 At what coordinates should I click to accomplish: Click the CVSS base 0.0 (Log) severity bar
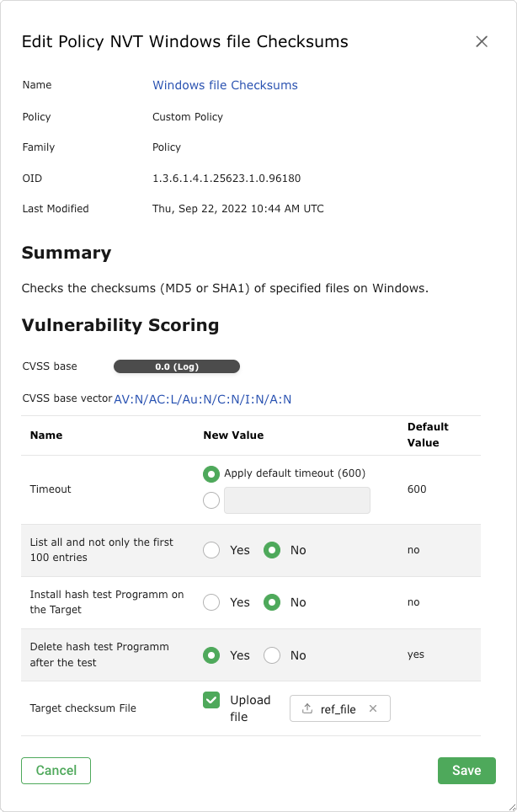click(177, 366)
